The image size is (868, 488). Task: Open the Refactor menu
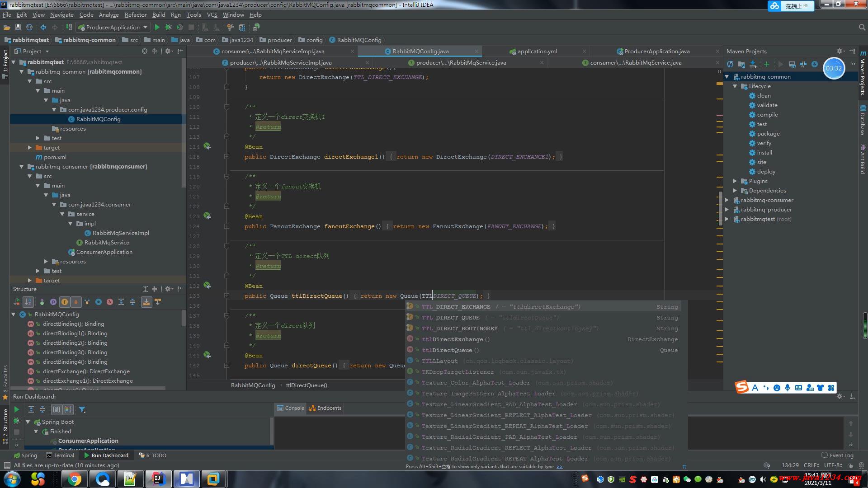click(x=136, y=14)
